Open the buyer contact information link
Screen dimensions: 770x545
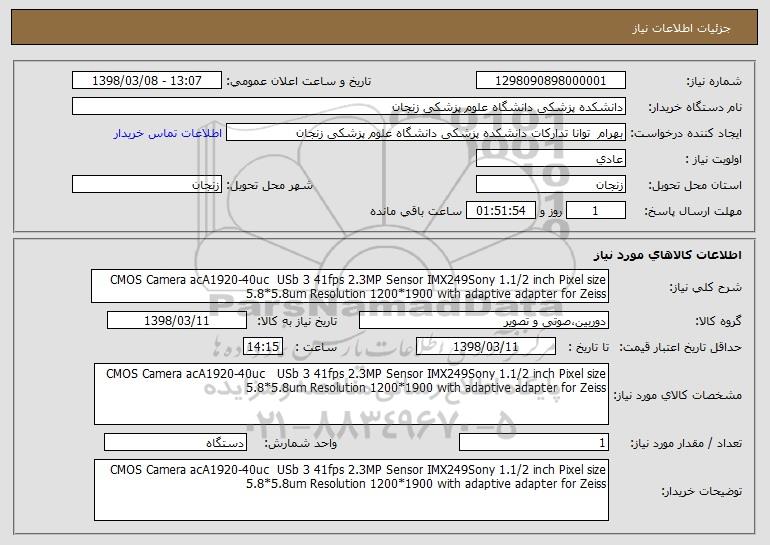coord(167,134)
